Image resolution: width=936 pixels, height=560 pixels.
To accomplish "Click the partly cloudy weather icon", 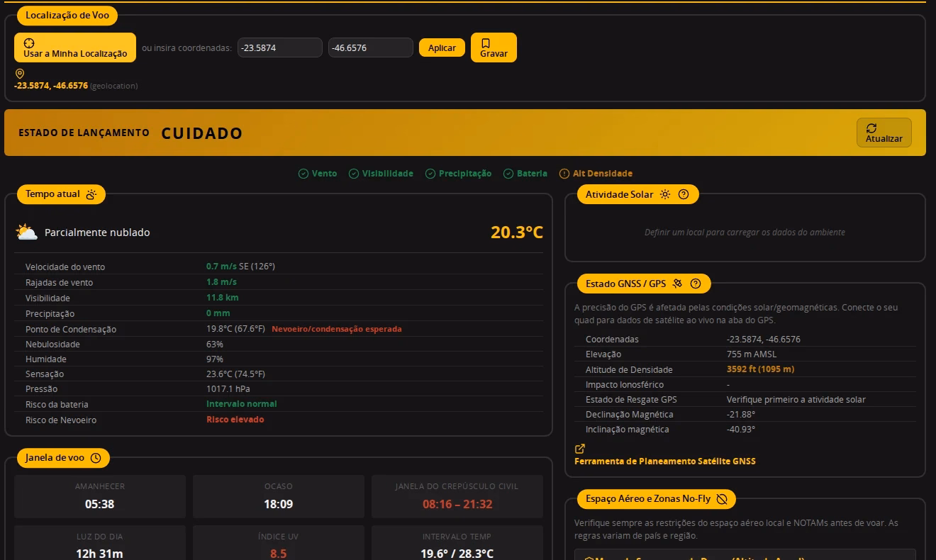I will 26,232.
